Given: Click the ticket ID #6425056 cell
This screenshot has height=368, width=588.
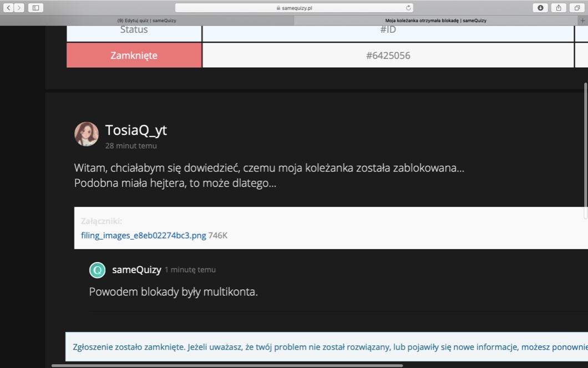Looking at the screenshot, I should 388,56.
